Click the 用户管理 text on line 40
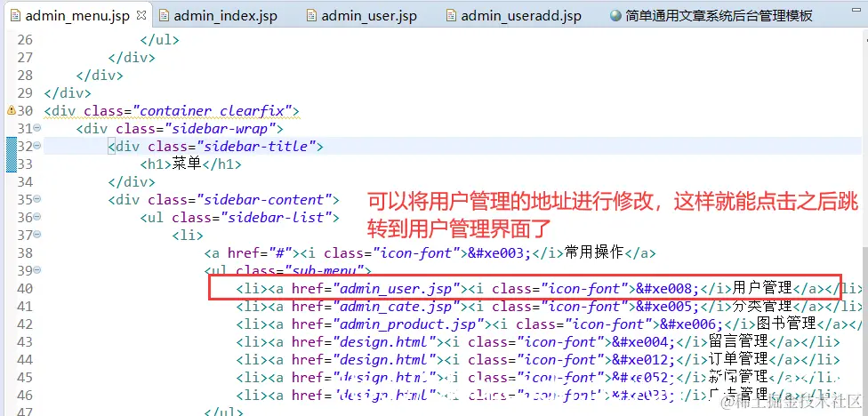The width and height of the screenshot is (868, 416). [762, 288]
